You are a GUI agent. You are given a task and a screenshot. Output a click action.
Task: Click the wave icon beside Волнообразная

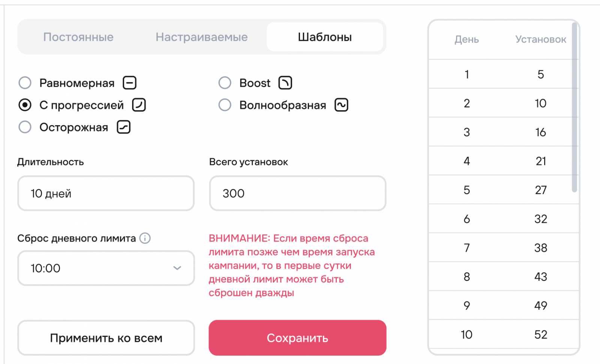[x=341, y=105]
